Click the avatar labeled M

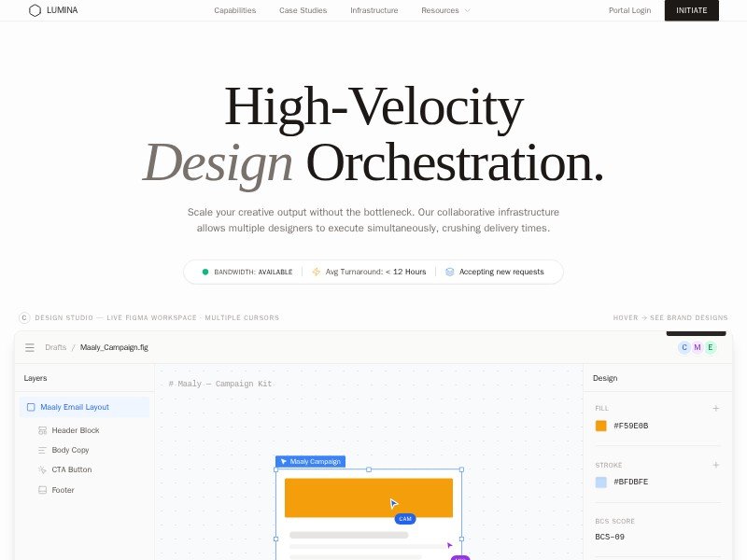coord(698,347)
